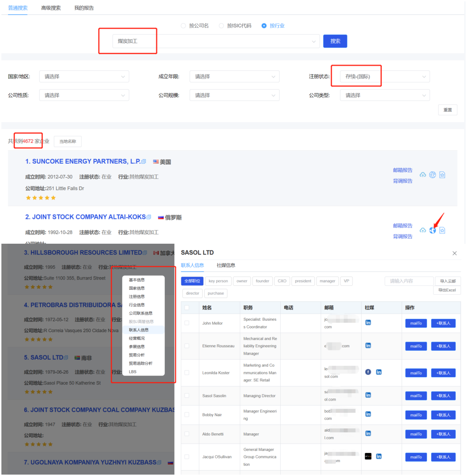The height and width of the screenshot is (476, 467).
Task: Choose 基本信息 in the popup menu
Action: pos(137,280)
